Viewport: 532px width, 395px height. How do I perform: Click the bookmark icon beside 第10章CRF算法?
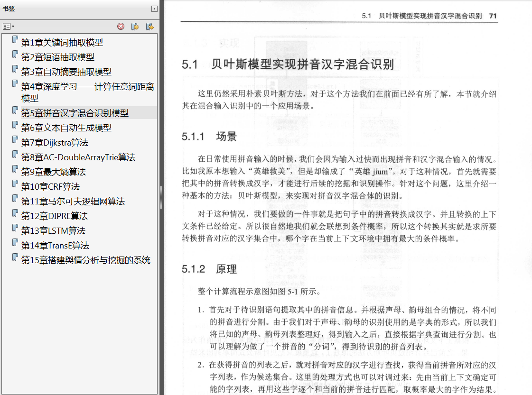(x=15, y=184)
